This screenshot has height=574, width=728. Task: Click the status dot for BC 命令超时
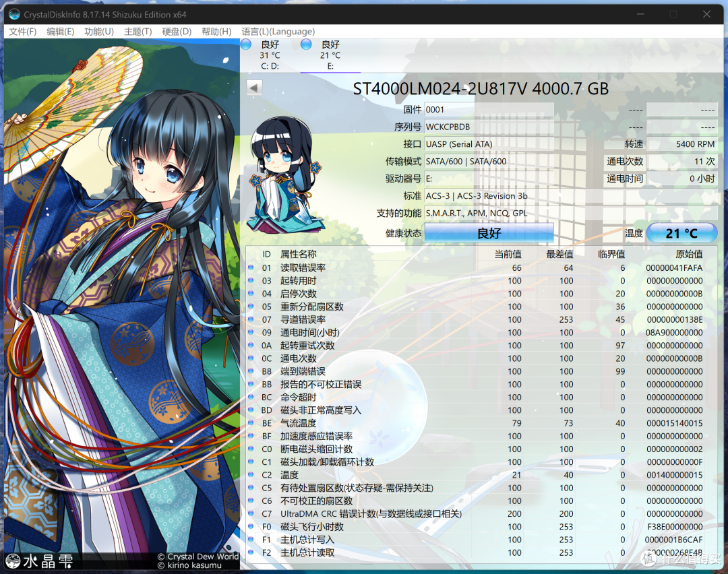click(251, 397)
